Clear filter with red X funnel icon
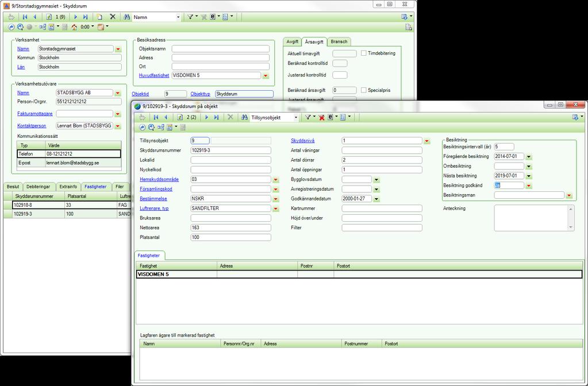 click(321, 117)
